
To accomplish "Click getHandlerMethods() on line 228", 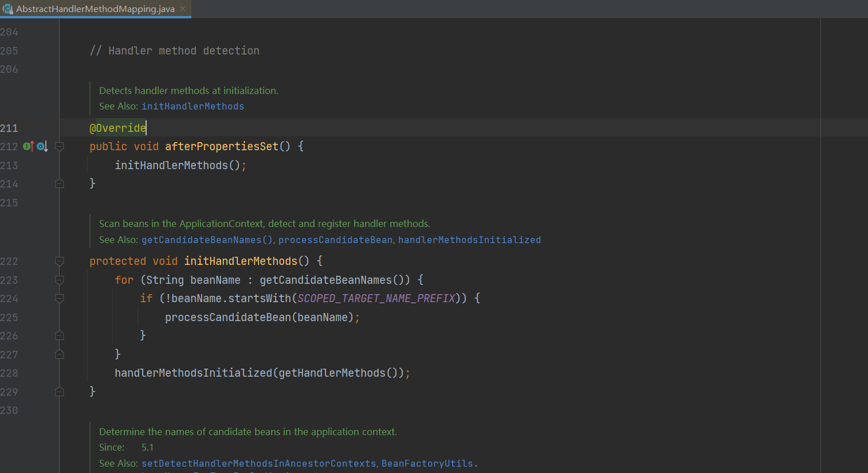I will click(x=338, y=373).
